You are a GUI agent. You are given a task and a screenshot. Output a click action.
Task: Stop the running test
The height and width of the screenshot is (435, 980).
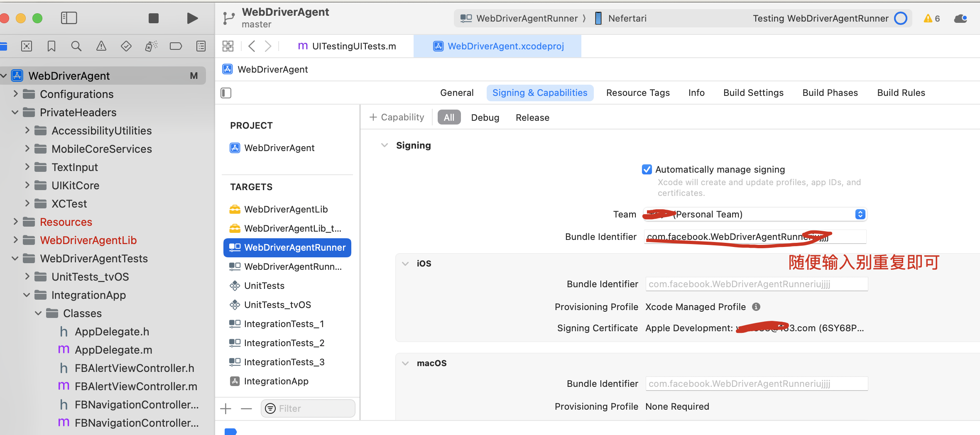tap(154, 18)
